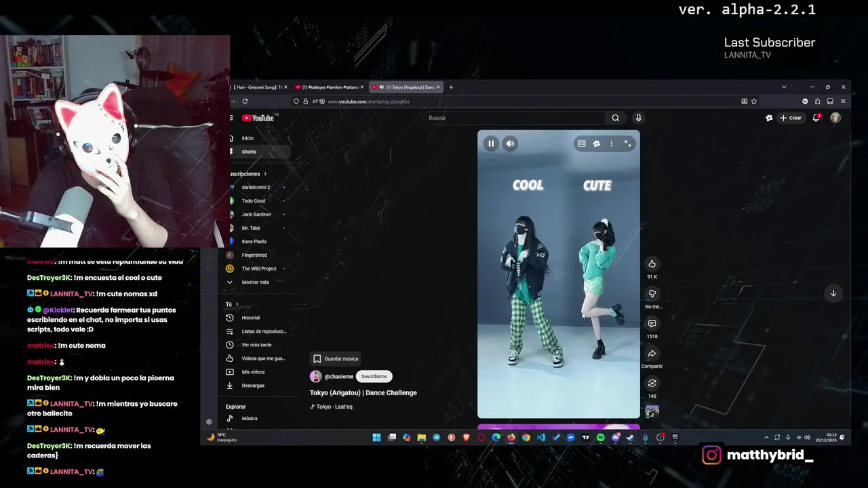868x488 pixels.
Task: Reload the page in the browser
Action: (245, 101)
